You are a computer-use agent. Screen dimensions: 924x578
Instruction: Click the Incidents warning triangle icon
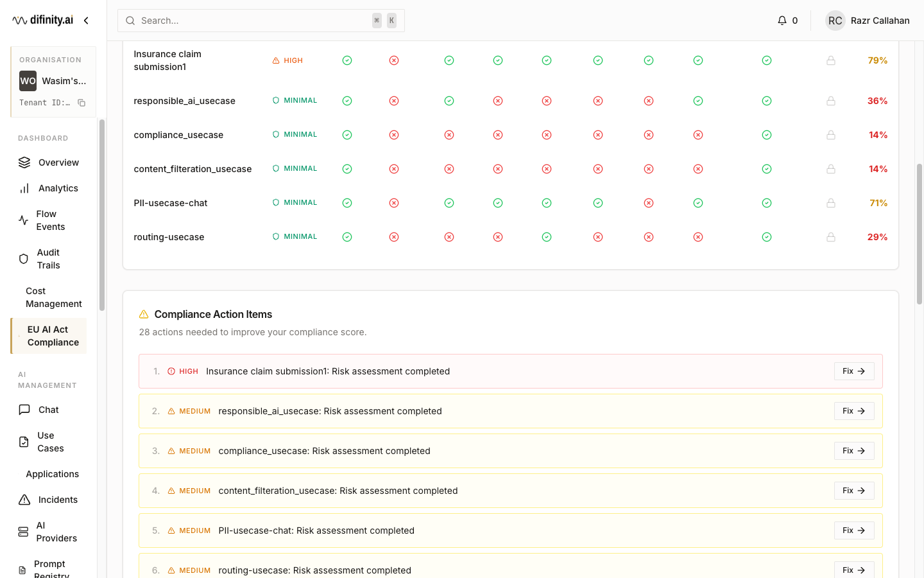[x=24, y=500]
